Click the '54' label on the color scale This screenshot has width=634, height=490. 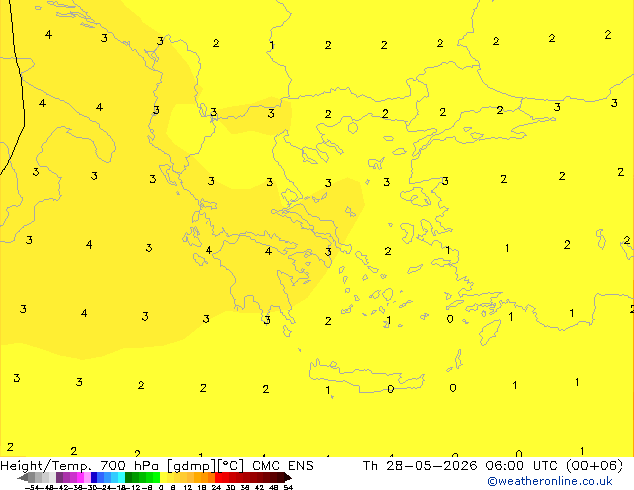[288, 488]
